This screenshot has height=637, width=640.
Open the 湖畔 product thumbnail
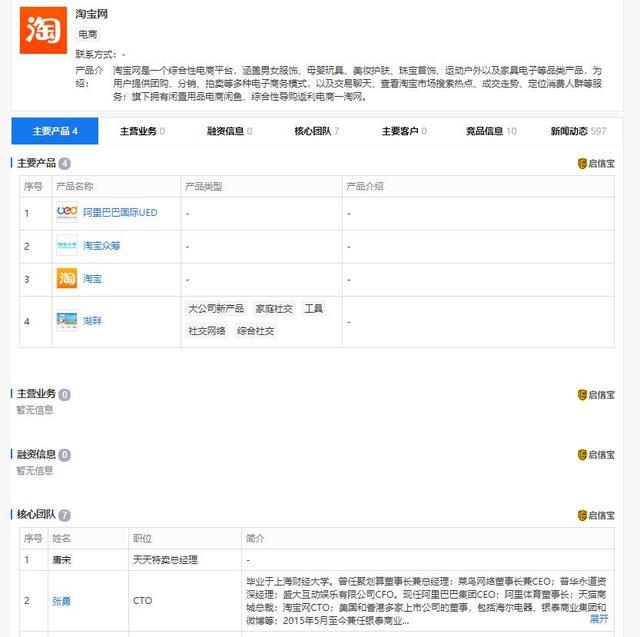pos(67,321)
